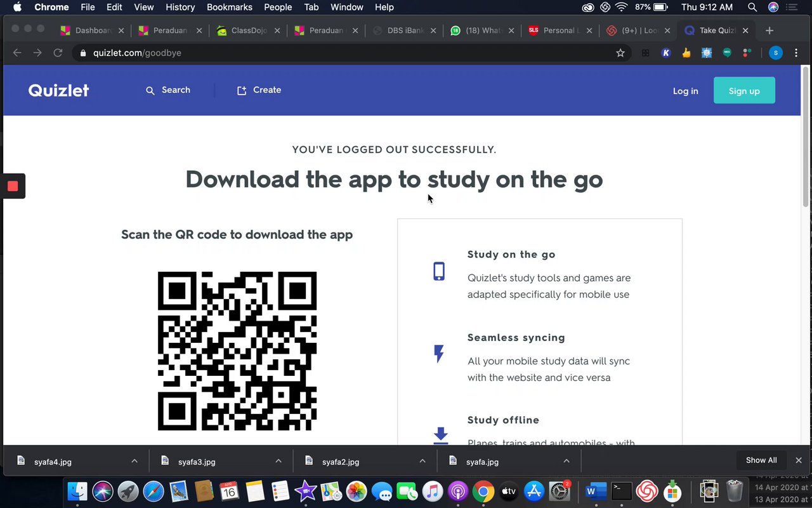Open Safari from the dock
The height and width of the screenshot is (508, 812).
(154, 491)
